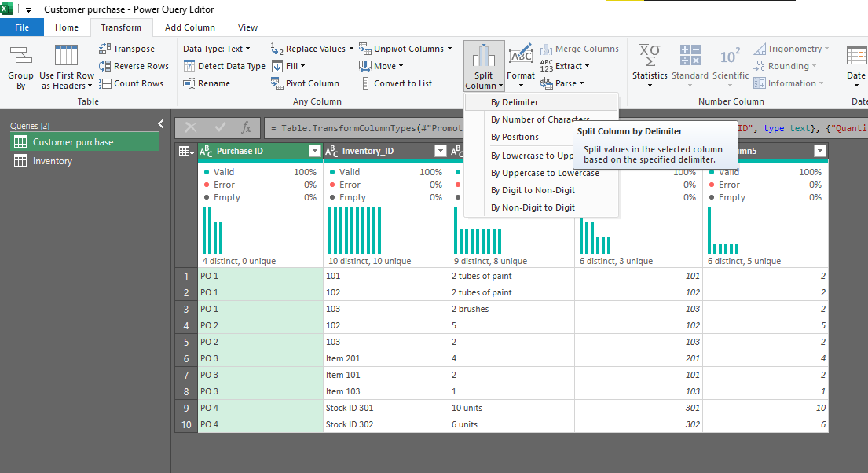The width and height of the screenshot is (868, 473).
Task: Click the Purchase ID text type icon
Action: [206, 151]
